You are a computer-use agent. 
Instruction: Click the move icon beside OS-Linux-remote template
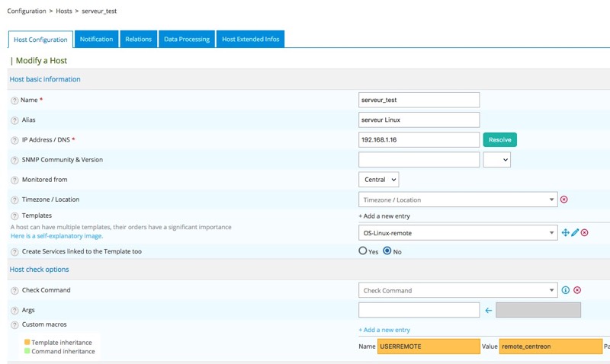click(x=566, y=232)
